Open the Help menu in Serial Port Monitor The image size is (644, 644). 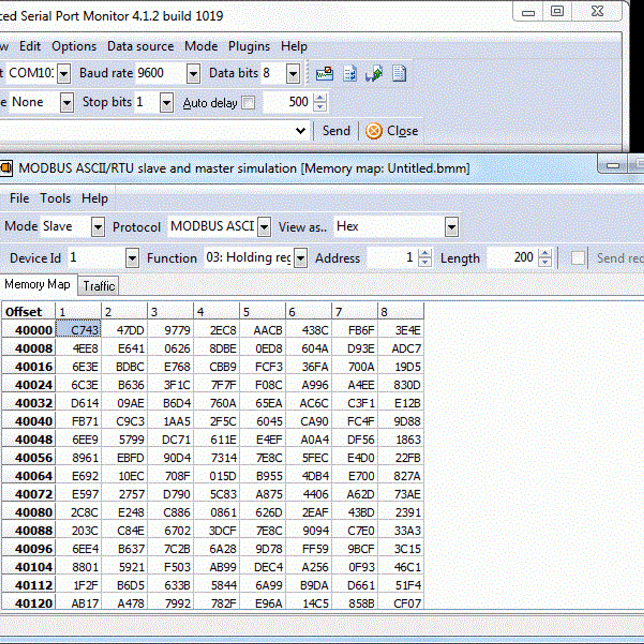[x=294, y=46]
